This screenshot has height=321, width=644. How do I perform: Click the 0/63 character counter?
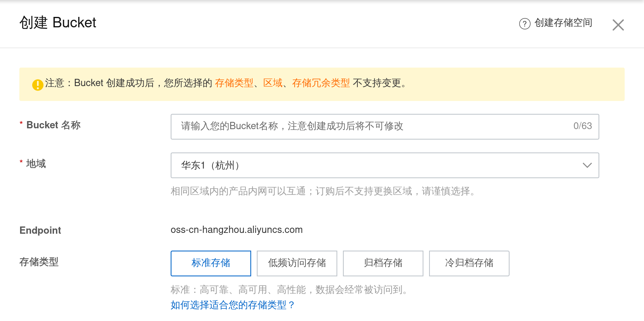pyautogui.click(x=582, y=126)
